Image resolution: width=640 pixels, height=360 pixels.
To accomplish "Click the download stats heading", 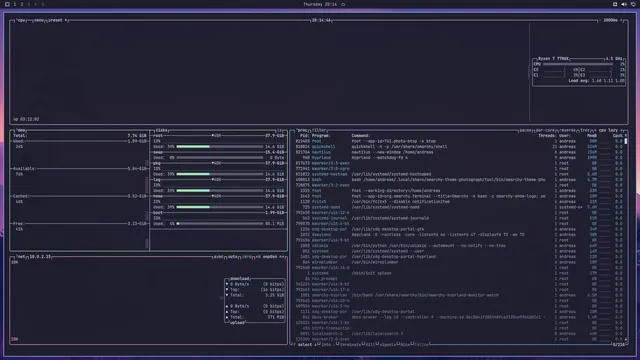I will point(240,279).
